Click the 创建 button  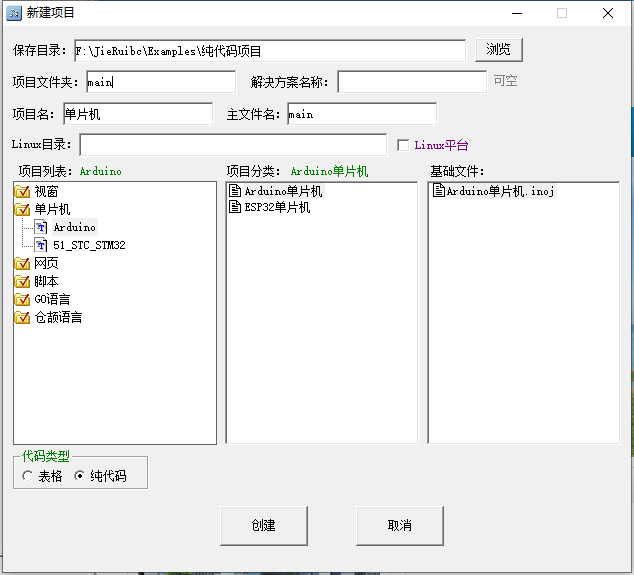click(x=264, y=525)
